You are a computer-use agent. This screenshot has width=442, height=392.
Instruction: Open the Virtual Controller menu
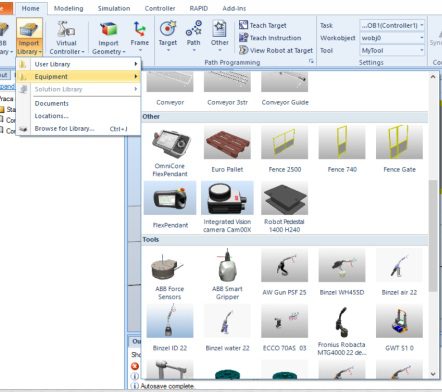[x=66, y=37]
